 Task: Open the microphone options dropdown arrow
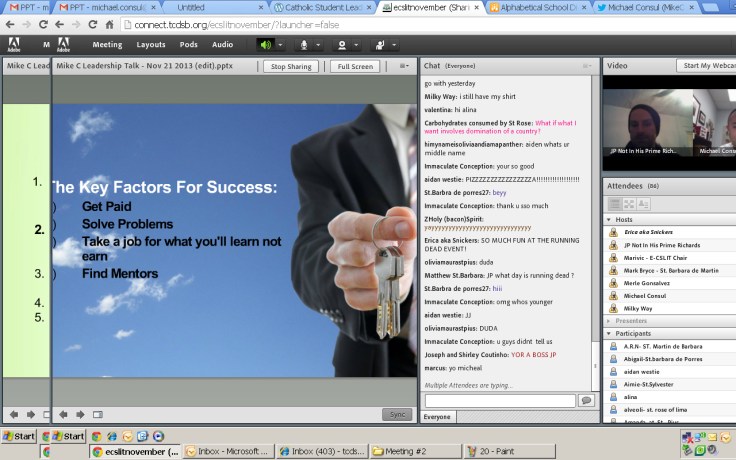click(318, 45)
